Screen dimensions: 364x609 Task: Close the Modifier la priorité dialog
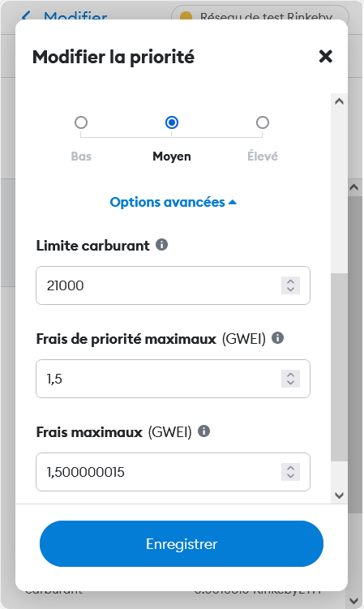point(326,56)
